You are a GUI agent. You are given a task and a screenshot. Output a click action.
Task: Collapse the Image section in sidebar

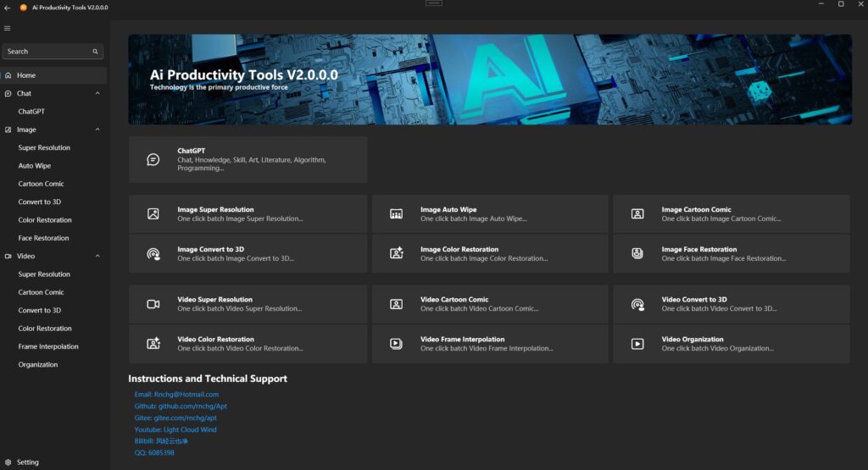point(97,130)
